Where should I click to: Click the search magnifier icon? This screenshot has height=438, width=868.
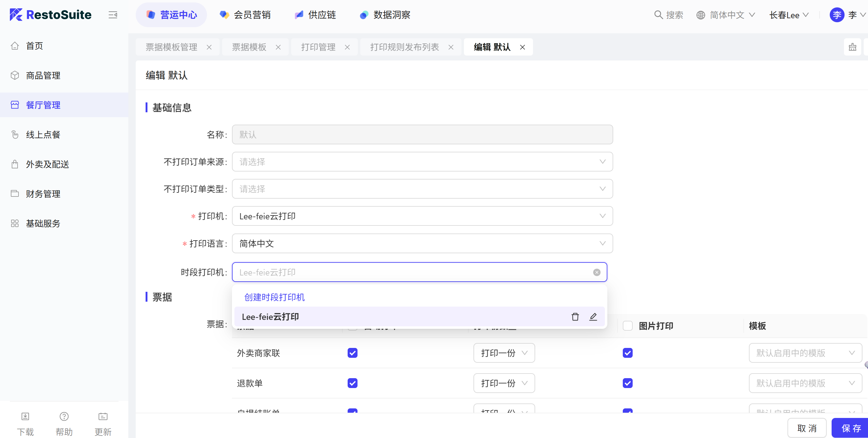coord(658,15)
